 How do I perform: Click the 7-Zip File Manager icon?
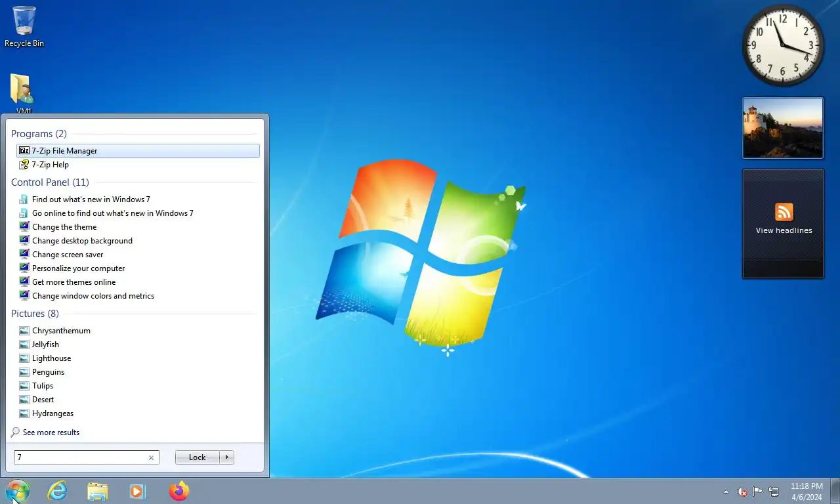pos(24,151)
